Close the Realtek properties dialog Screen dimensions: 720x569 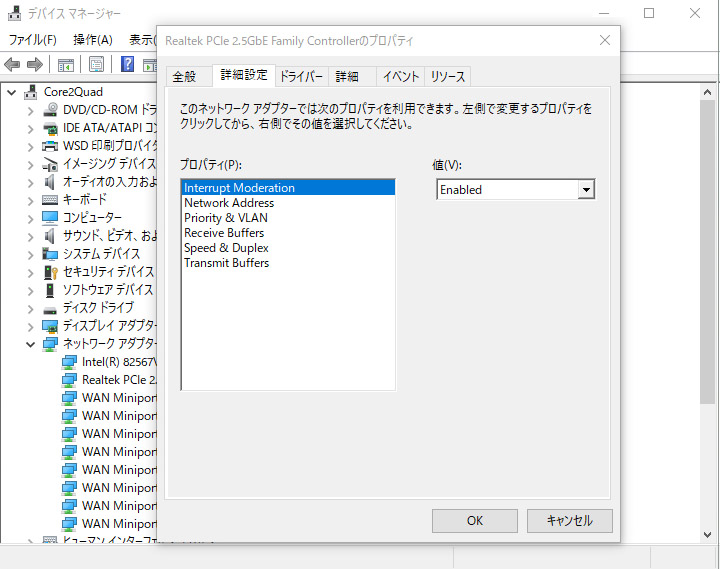point(605,40)
